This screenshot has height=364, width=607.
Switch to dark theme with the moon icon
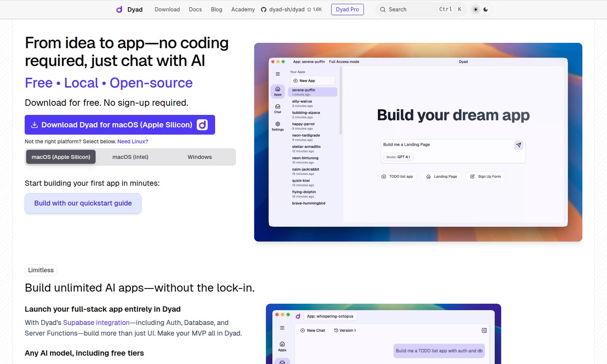tap(486, 9)
